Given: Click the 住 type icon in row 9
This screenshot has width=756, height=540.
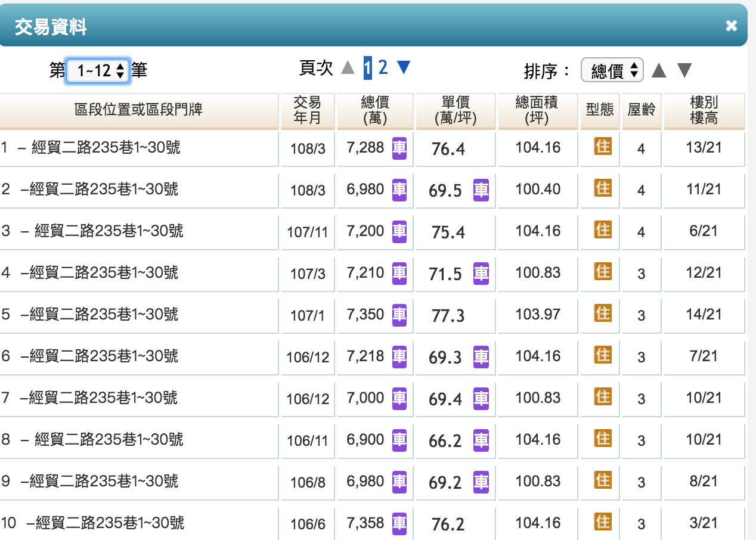Looking at the screenshot, I should click(x=603, y=480).
